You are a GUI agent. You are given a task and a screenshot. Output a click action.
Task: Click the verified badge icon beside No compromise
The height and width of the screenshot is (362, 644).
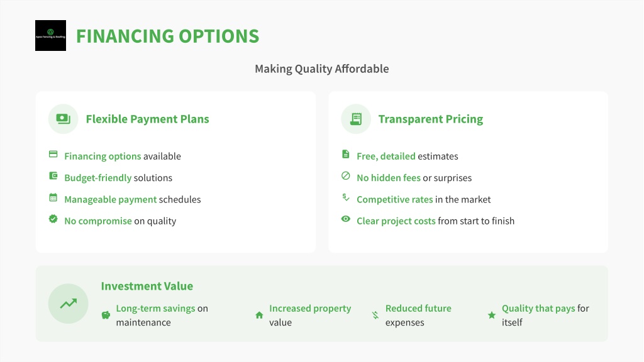tap(53, 219)
